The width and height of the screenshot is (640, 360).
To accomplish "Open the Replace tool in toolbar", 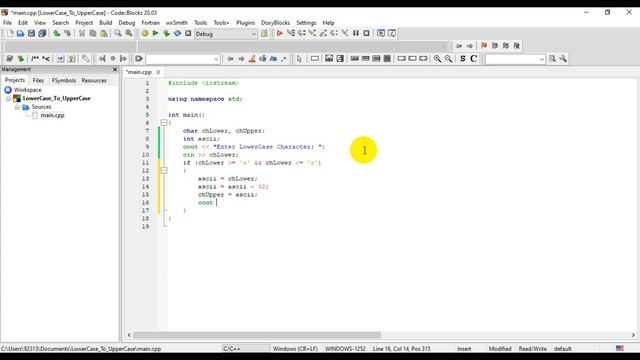I will pos(129,33).
